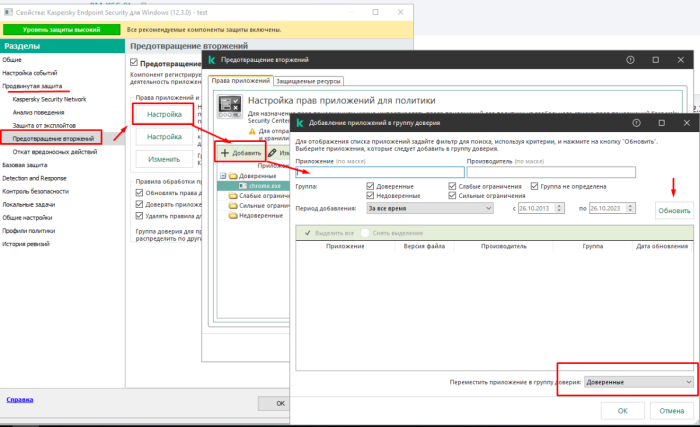Open Откат вредоносных действий section
The image size is (700, 427).
[x=55, y=152]
